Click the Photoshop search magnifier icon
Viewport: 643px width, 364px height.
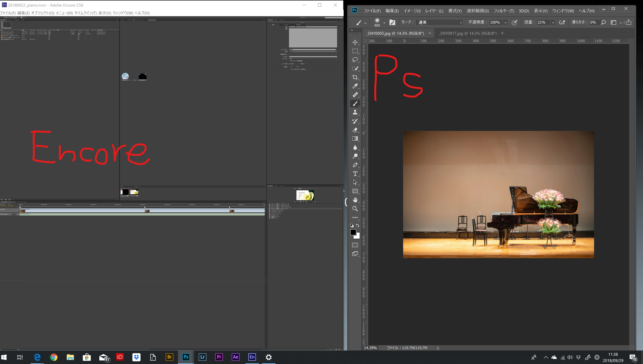[x=603, y=23]
